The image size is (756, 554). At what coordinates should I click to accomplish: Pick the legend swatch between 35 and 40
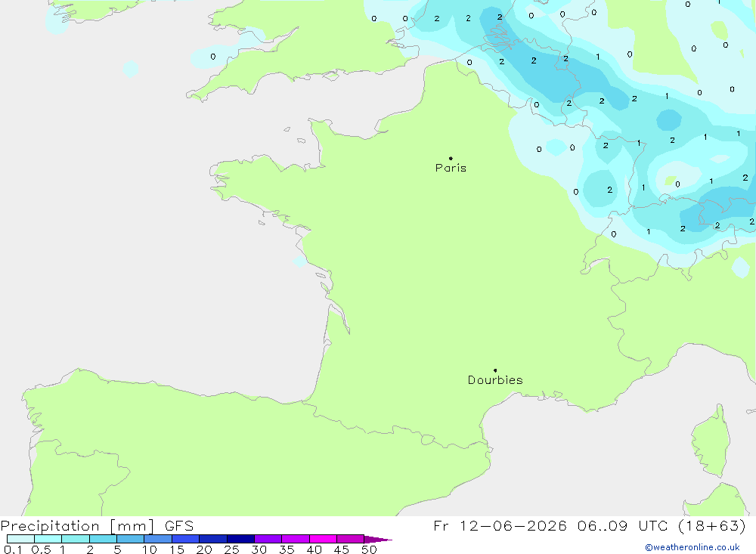296,539
